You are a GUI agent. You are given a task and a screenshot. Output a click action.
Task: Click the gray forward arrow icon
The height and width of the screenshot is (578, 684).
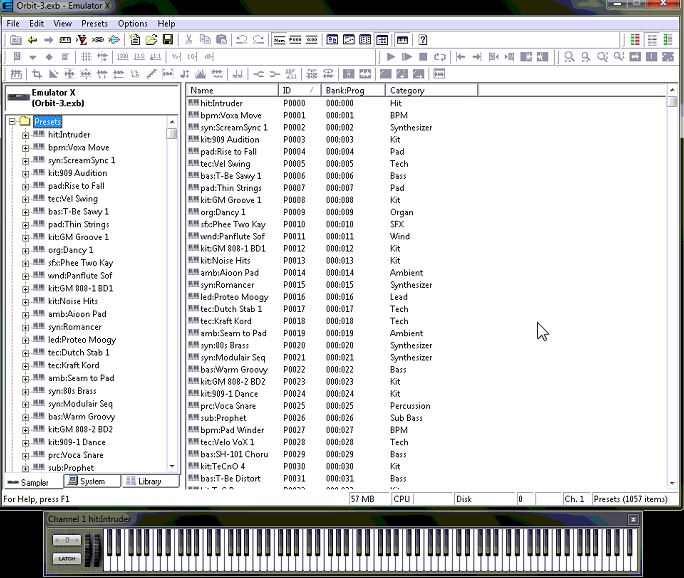(48, 40)
